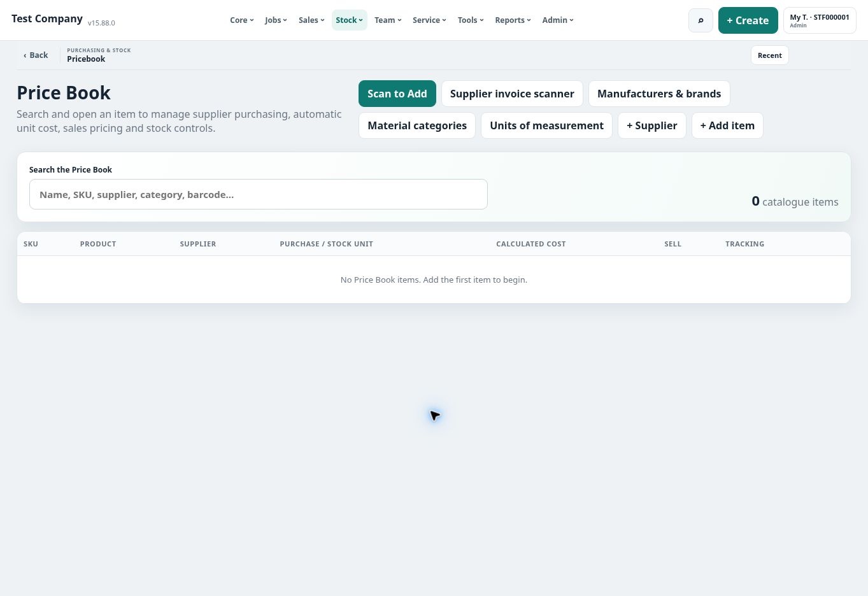
Task: Click the SUPPLIER column header
Action: tap(198, 244)
